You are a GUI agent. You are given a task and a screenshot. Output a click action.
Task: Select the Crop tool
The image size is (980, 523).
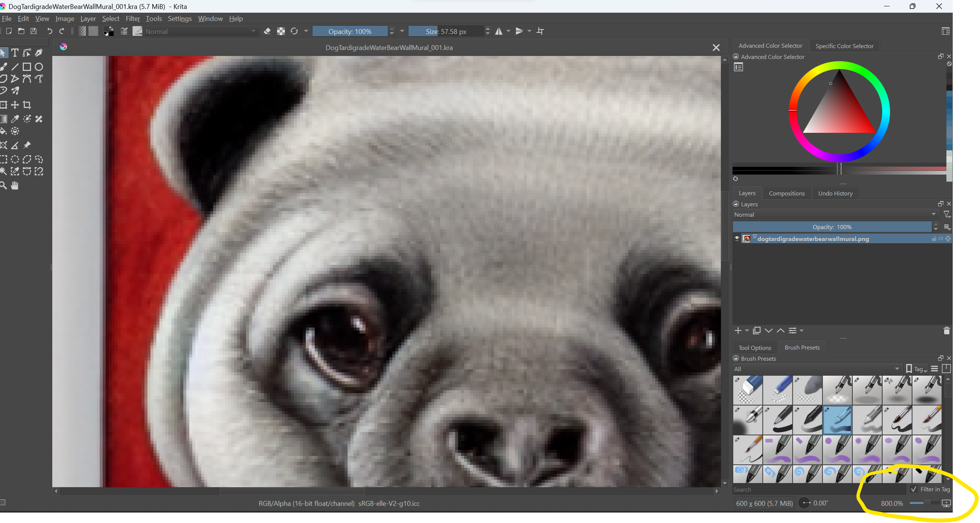(27, 104)
